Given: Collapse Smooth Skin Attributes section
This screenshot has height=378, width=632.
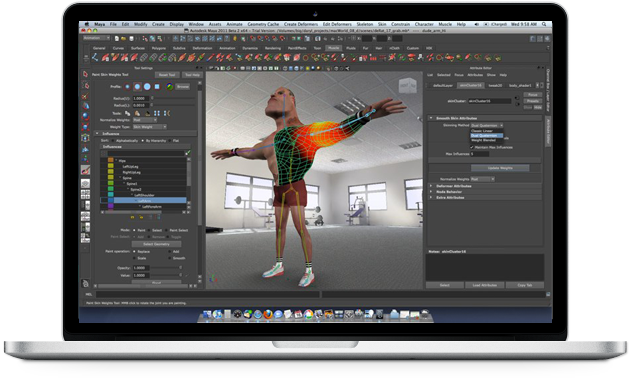Looking at the screenshot, I should click(431, 118).
